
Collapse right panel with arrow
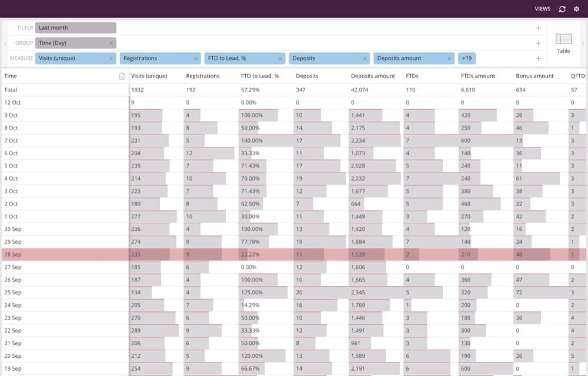tap(583, 43)
